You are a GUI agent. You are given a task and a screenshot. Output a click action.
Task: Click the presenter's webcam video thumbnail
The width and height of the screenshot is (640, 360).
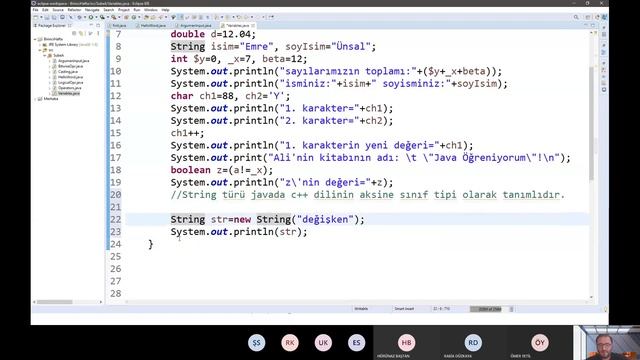coord(607,342)
